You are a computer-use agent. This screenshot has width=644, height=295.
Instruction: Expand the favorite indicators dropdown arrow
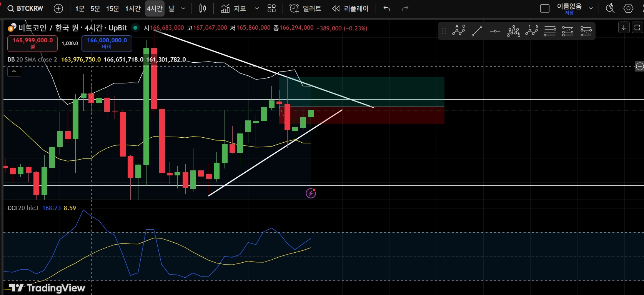point(257,8)
